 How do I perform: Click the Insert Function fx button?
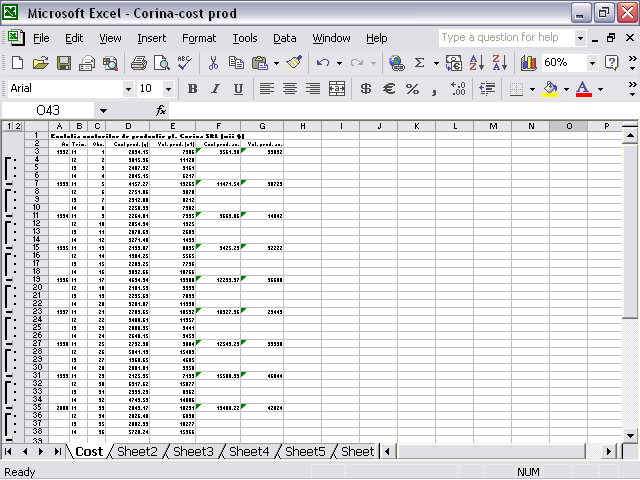(x=161, y=110)
